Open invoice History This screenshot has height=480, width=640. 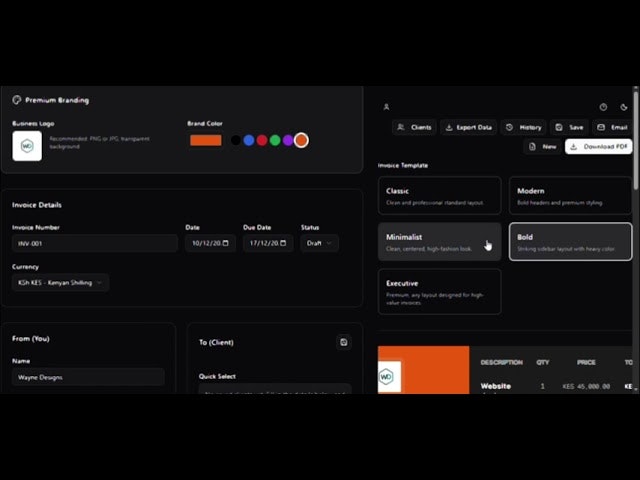pyautogui.click(x=524, y=127)
